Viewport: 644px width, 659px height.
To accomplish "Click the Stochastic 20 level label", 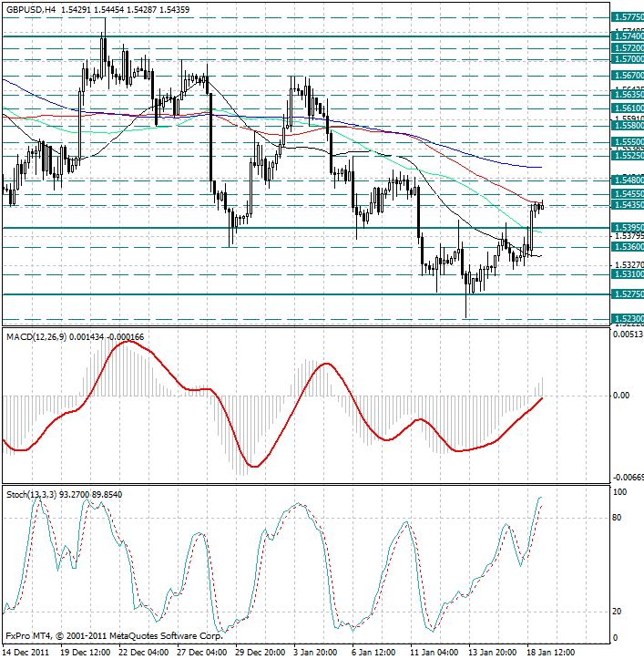I will 617,612.
